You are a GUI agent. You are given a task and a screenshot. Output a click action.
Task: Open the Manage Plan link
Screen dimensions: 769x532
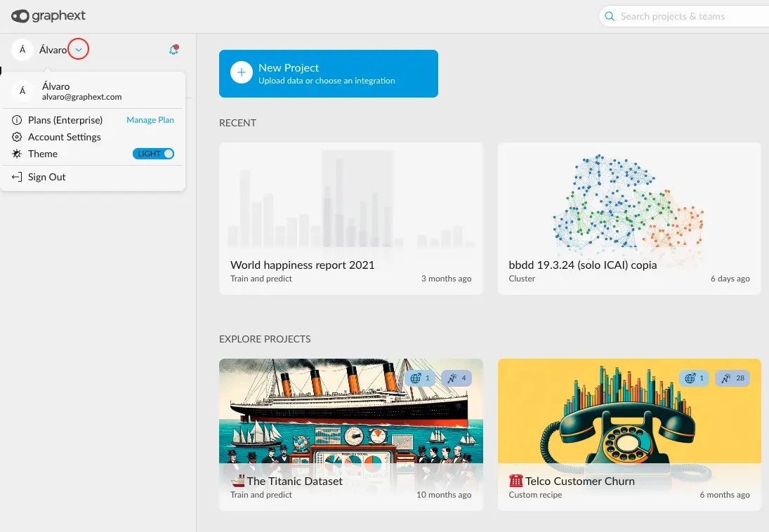click(150, 119)
